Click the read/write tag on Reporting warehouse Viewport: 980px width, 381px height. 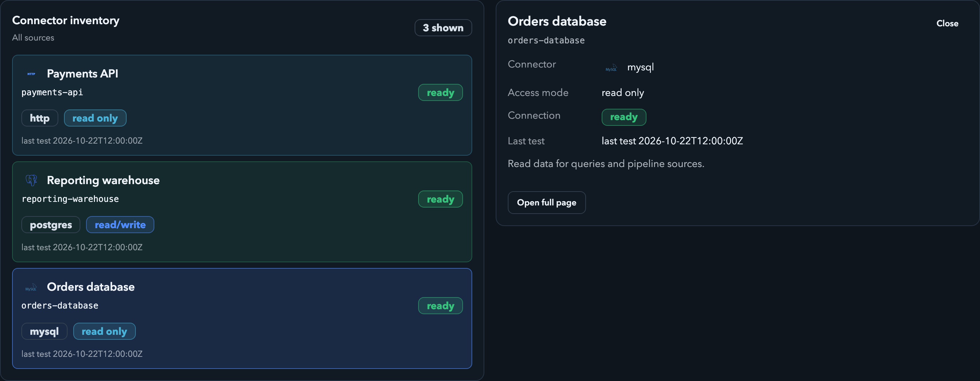coord(120,225)
